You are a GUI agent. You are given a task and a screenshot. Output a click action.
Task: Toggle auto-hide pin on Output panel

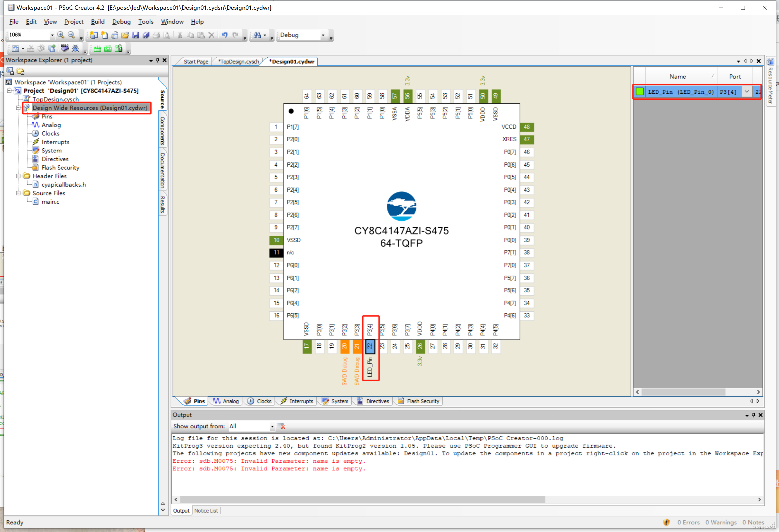(754, 415)
